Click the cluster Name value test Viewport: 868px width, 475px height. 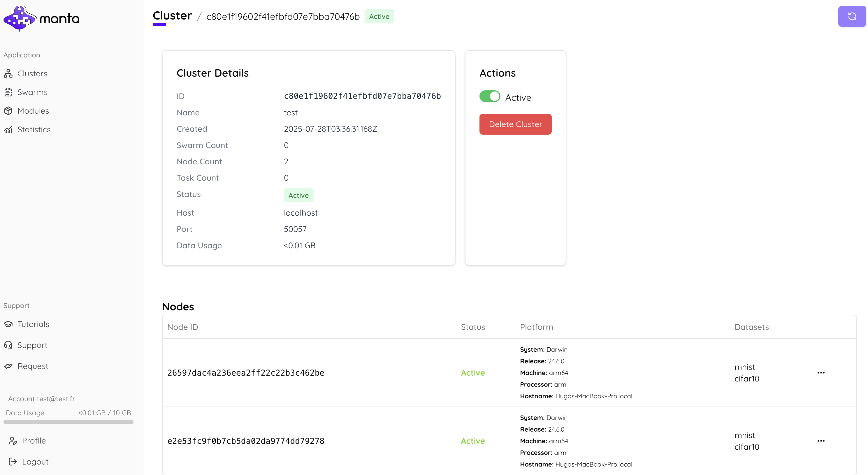(291, 113)
